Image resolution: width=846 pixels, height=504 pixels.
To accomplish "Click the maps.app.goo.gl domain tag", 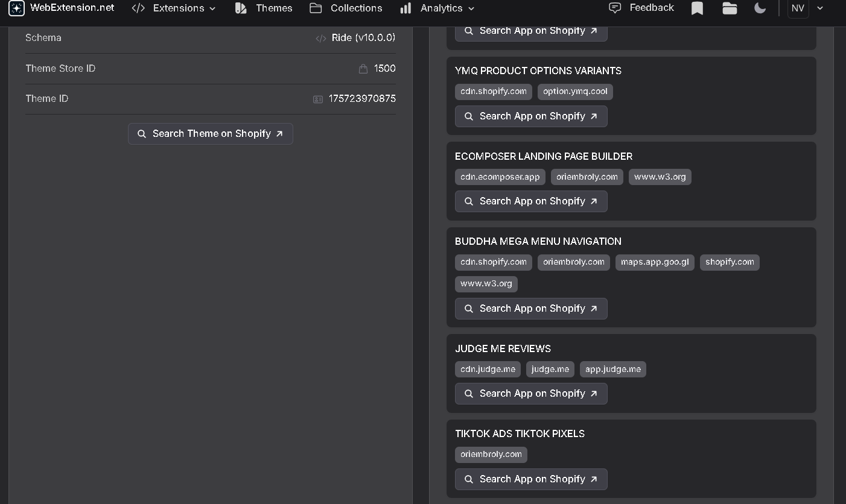I will (x=655, y=262).
